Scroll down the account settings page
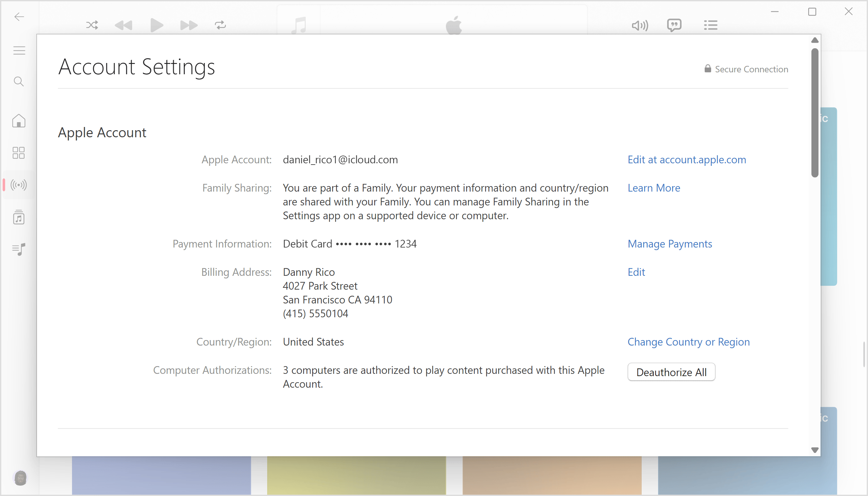The height and width of the screenshot is (496, 868). coord(814,450)
